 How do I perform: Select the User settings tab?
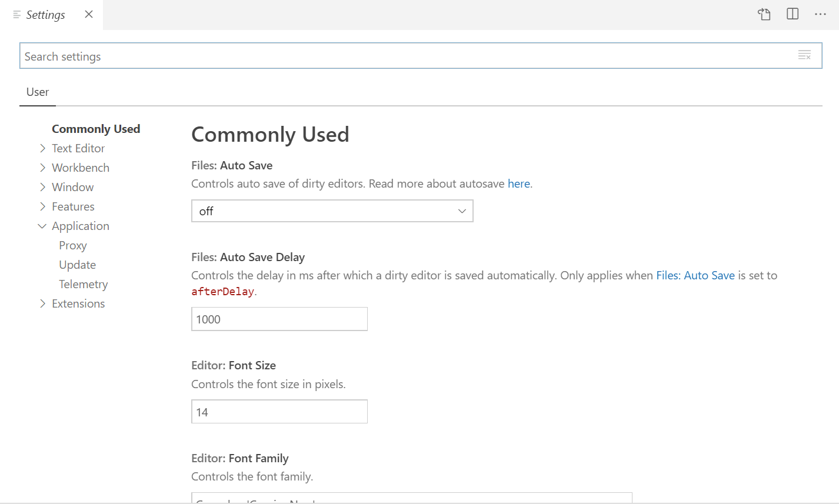38,92
